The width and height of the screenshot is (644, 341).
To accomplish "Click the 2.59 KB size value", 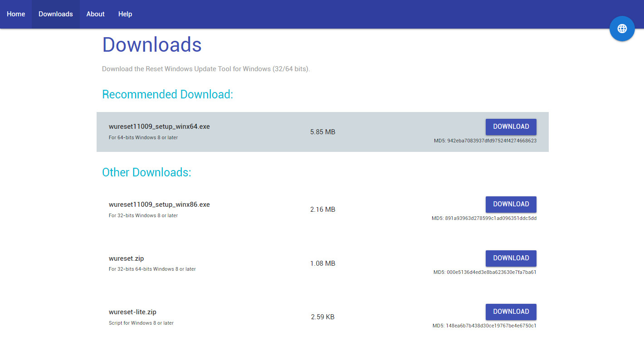I will click(323, 317).
